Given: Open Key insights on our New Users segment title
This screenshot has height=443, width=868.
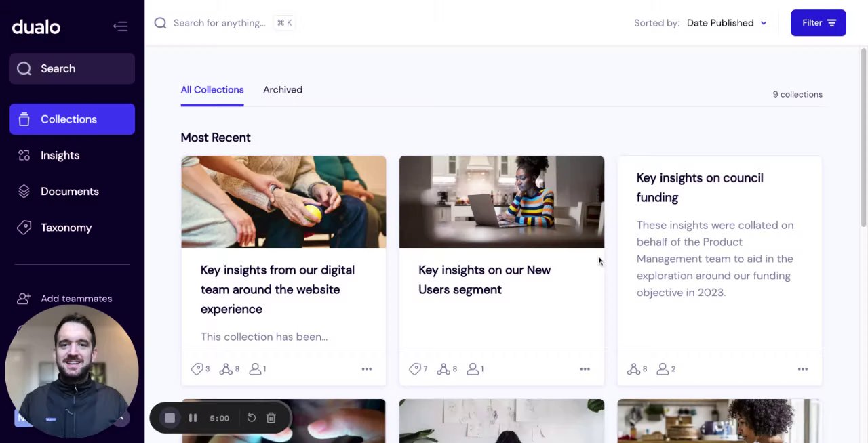Looking at the screenshot, I should (484, 280).
